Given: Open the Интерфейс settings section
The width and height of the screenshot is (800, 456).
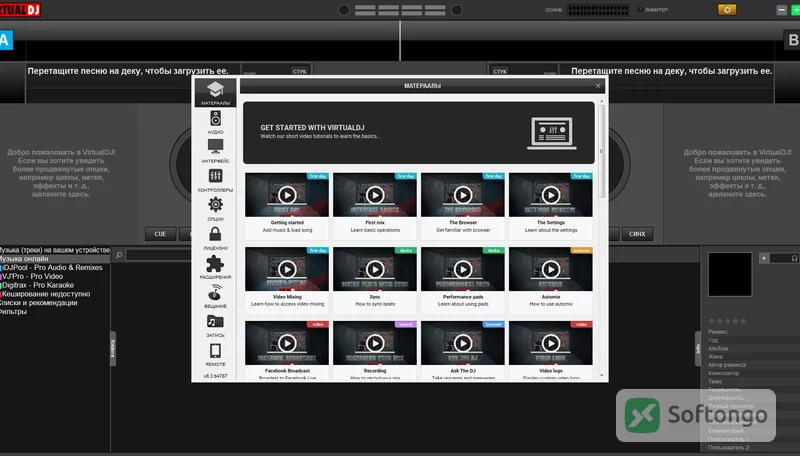Looking at the screenshot, I should point(215,151).
